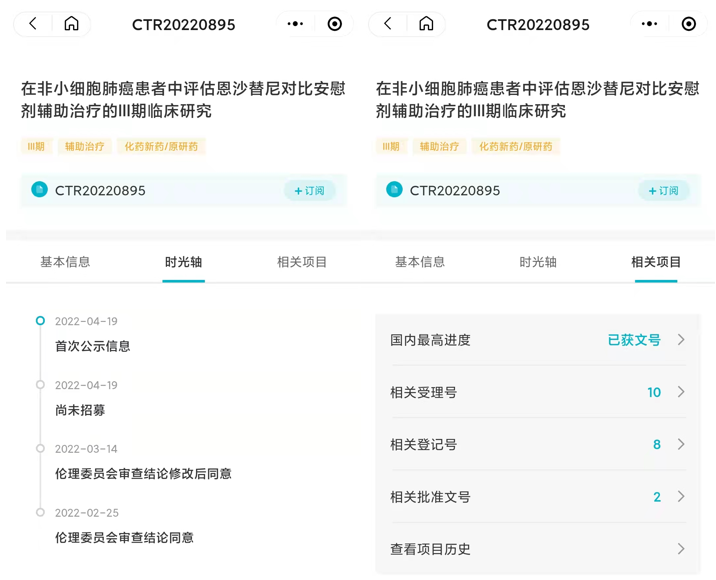
Task: Tap the record-circle icon in right panel
Action: click(x=689, y=24)
